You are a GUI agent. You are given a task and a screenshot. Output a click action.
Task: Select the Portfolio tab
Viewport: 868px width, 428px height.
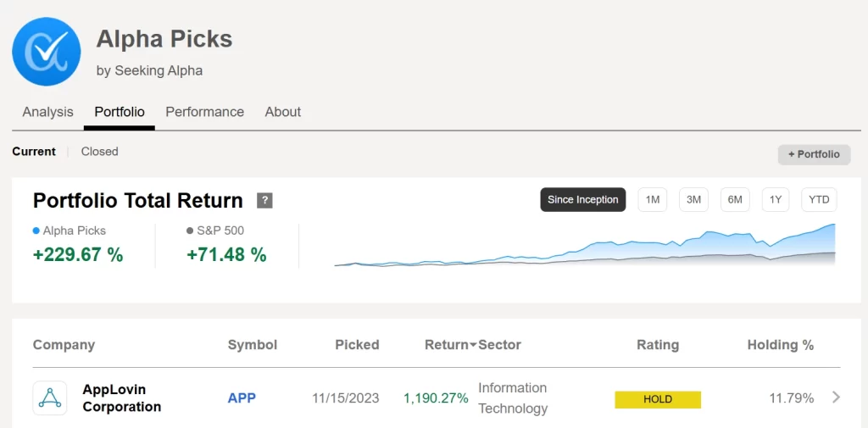click(120, 112)
